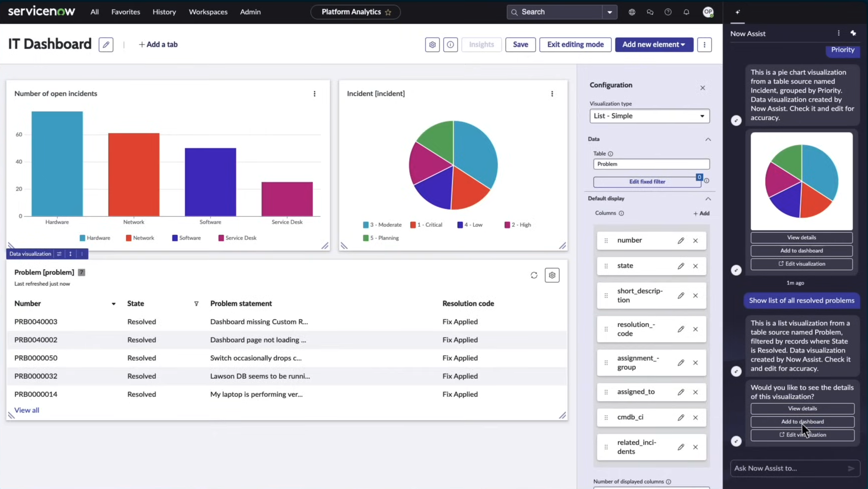Open the help icon in the header

[x=668, y=11]
